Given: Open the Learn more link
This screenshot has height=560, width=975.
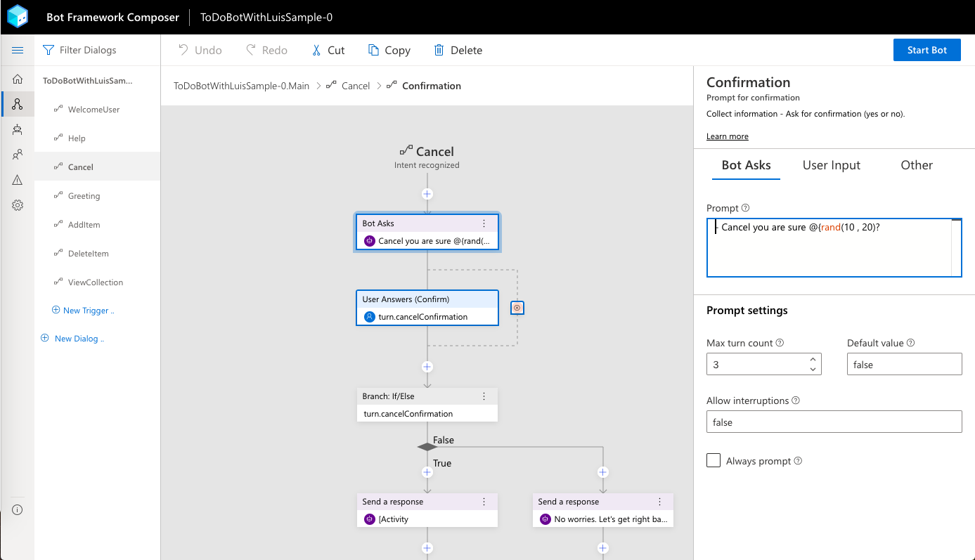Looking at the screenshot, I should coord(727,136).
